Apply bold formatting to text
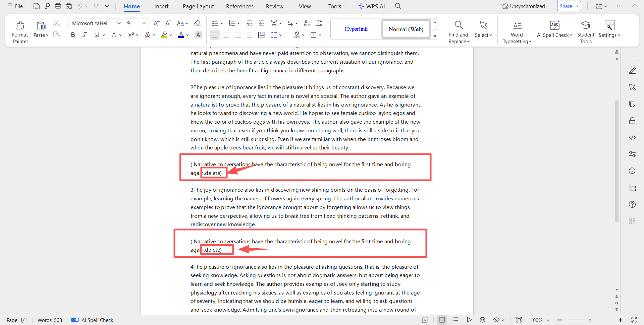This screenshot has width=644, height=325. tap(73, 35)
